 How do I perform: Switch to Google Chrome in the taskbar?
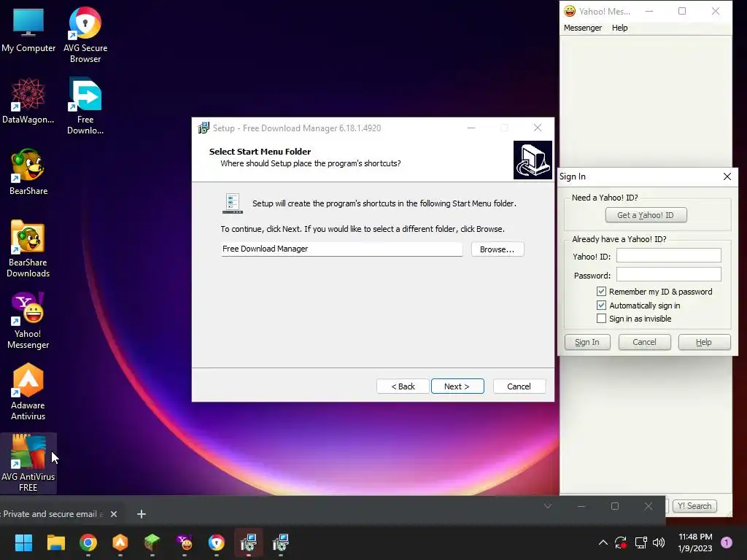[x=88, y=542]
